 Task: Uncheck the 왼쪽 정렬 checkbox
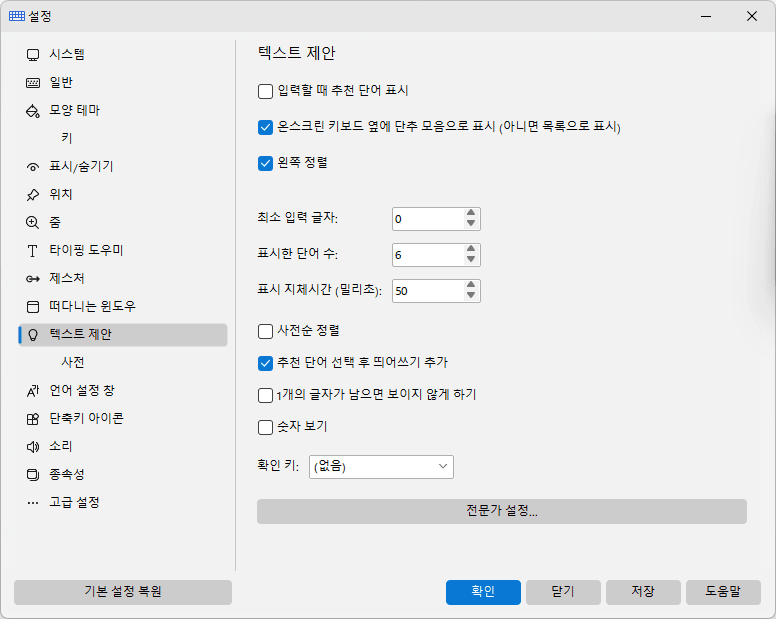coord(265,163)
